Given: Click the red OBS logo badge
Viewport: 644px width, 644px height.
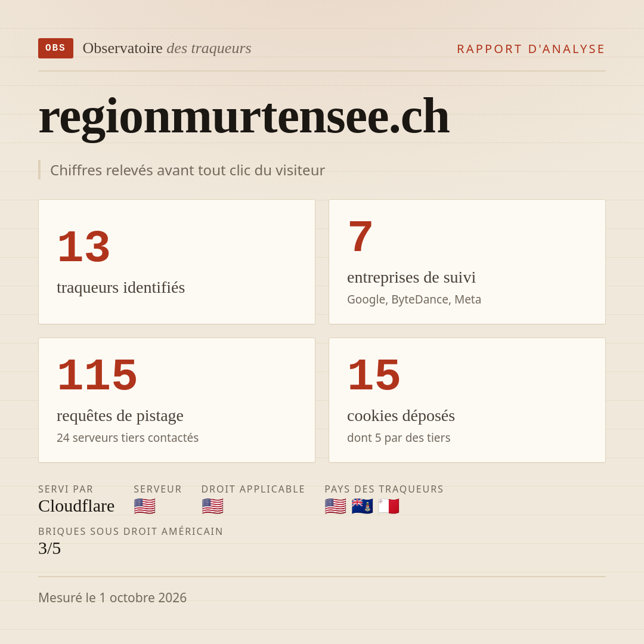Looking at the screenshot, I should tap(55, 48).
